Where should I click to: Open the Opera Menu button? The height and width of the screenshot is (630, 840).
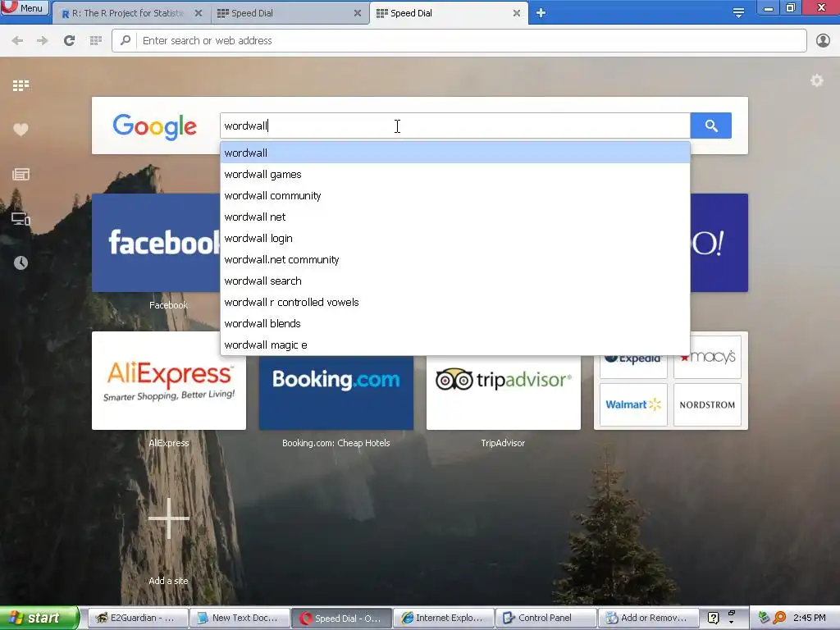coord(25,7)
